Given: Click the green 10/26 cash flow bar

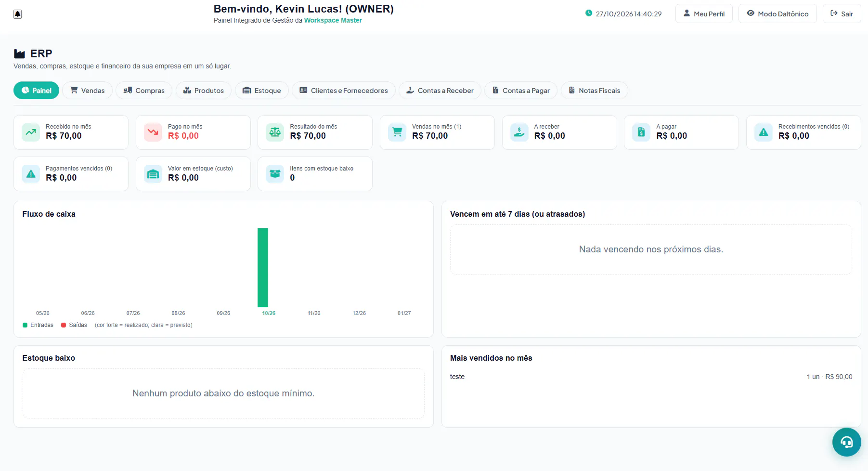Looking at the screenshot, I should pos(263,268).
